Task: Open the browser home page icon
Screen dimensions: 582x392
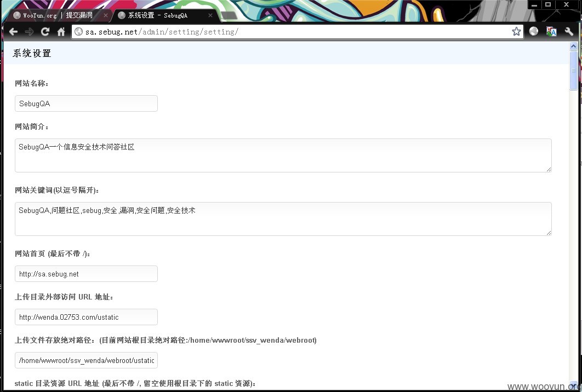Action: click(61, 32)
